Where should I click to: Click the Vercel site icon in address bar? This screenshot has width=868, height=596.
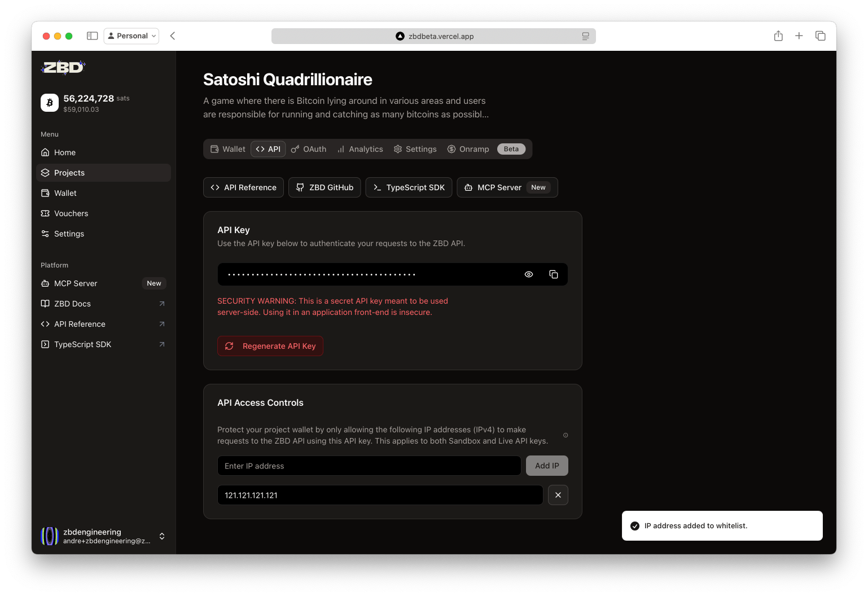[x=400, y=36]
